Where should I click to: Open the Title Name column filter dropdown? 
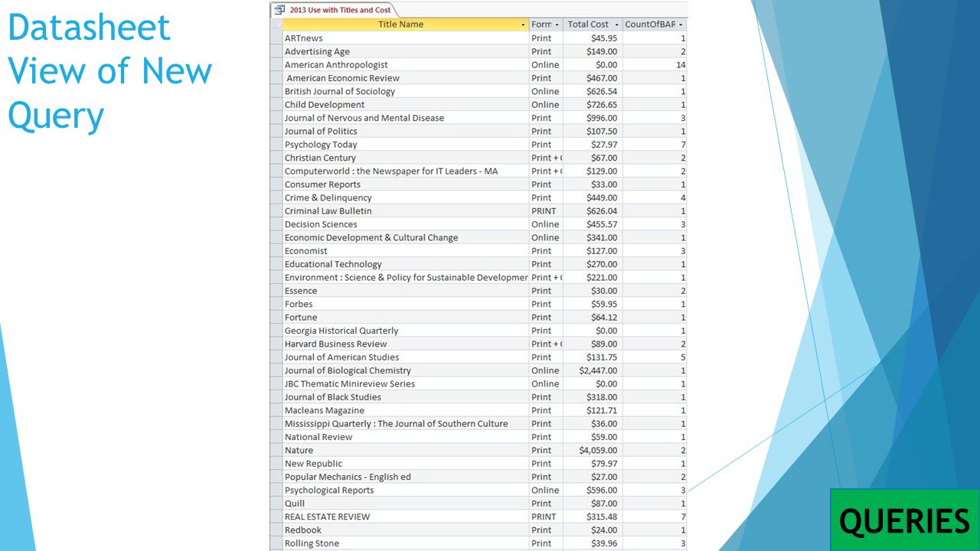pos(523,24)
